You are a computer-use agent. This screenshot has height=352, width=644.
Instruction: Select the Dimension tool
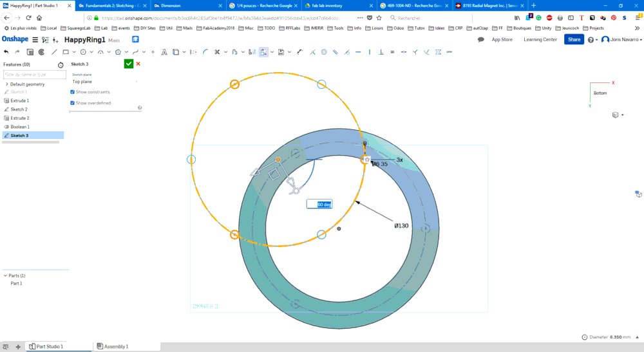(x=300, y=52)
